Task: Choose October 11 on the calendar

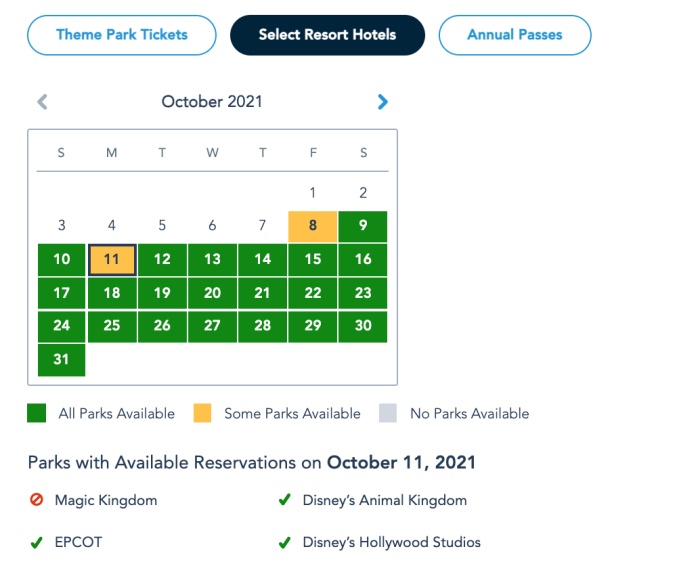Action: pos(112,260)
